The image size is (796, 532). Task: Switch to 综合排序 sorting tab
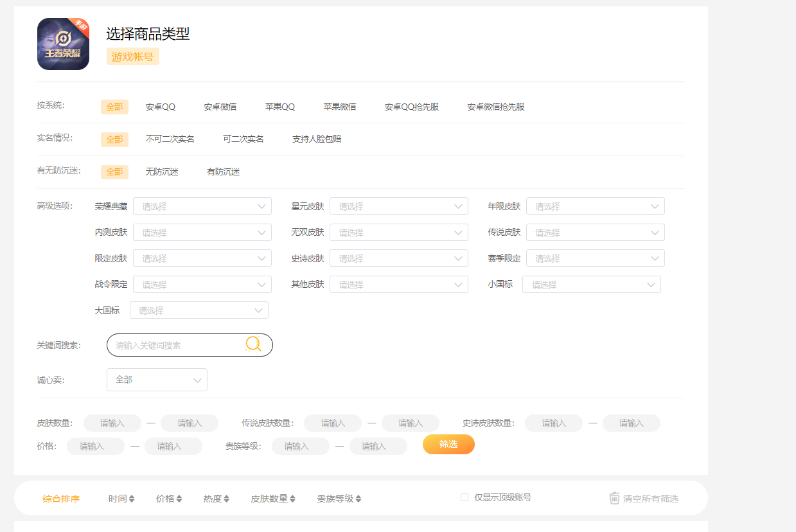pyautogui.click(x=61, y=499)
